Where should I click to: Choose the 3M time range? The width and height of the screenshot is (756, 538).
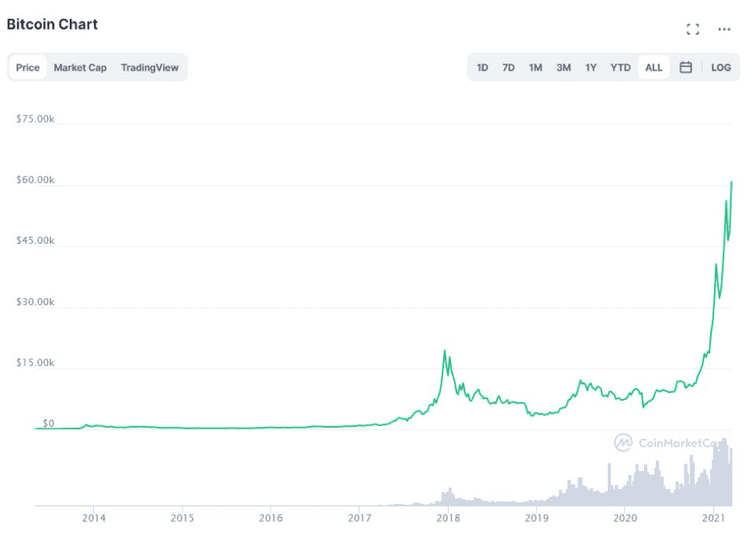point(564,68)
